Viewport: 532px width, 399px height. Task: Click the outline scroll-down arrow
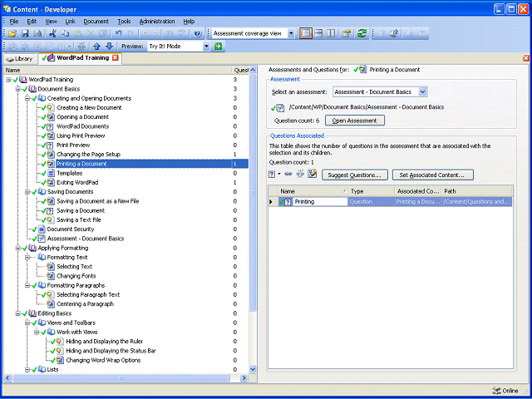click(x=253, y=369)
